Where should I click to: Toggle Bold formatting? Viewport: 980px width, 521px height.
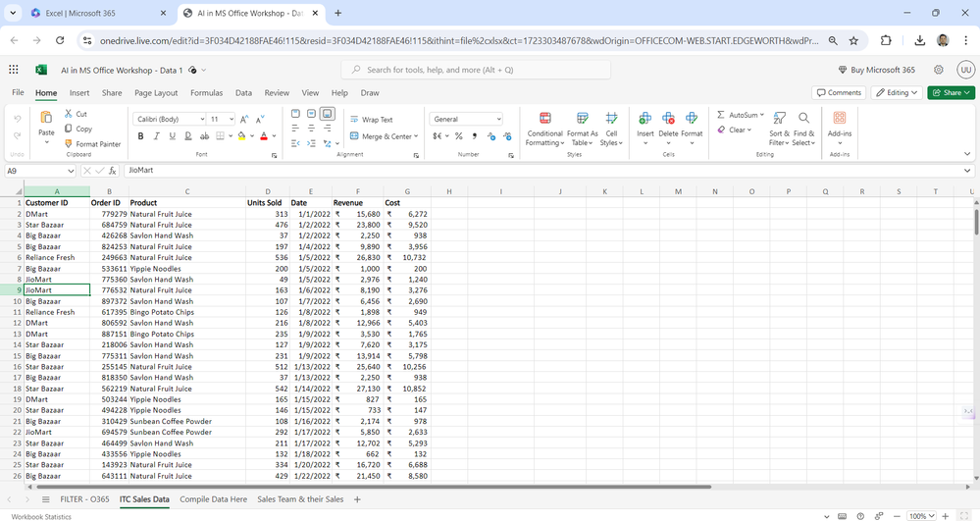pos(140,135)
